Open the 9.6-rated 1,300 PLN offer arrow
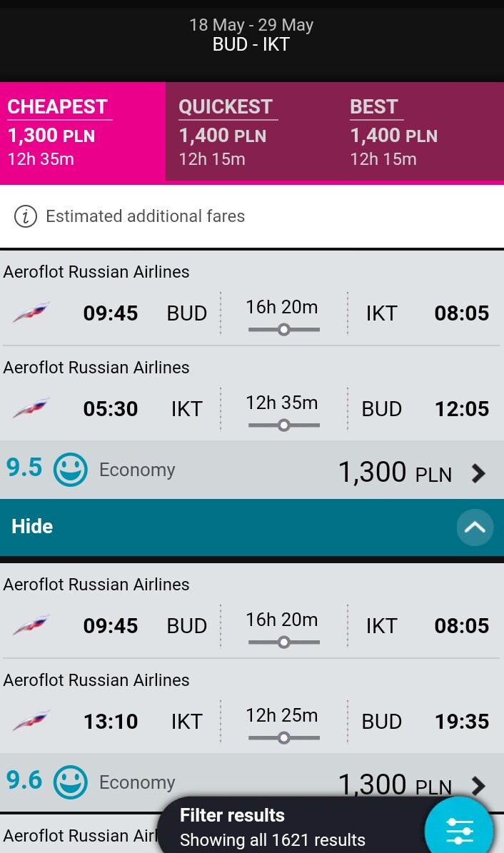Image resolution: width=504 pixels, height=853 pixels. click(x=478, y=785)
